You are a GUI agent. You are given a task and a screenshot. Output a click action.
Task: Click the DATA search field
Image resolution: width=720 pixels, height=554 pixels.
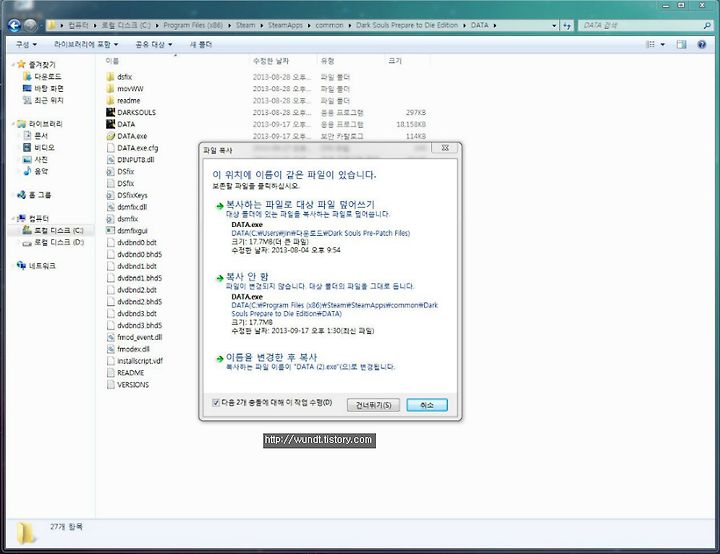645,26
